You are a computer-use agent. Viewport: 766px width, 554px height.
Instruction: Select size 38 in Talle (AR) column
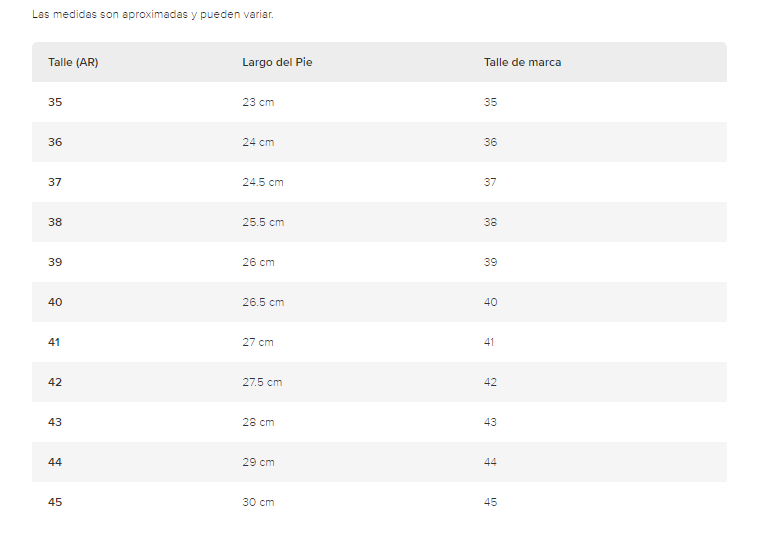(x=55, y=222)
